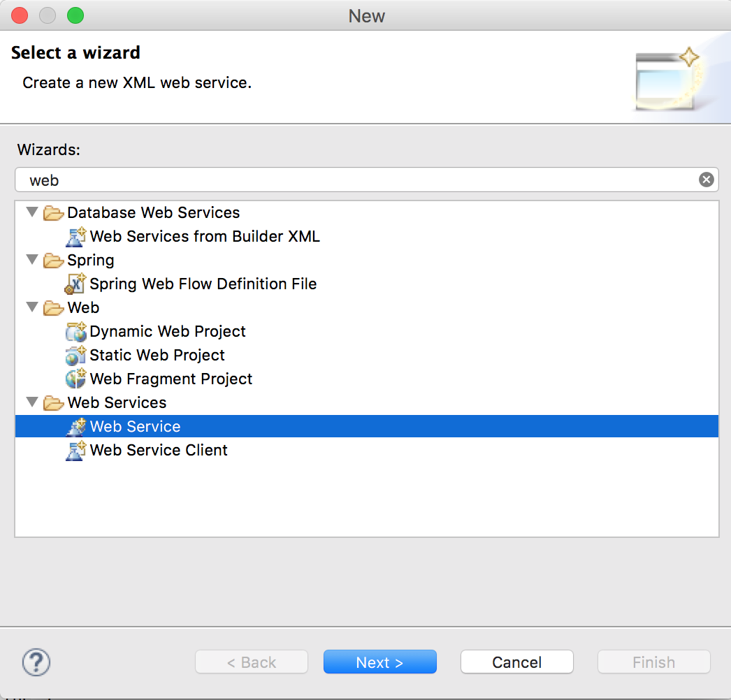The height and width of the screenshot is (700, 731).
Task: Click the Web Services folder icon
Action: tap(54, 402)
